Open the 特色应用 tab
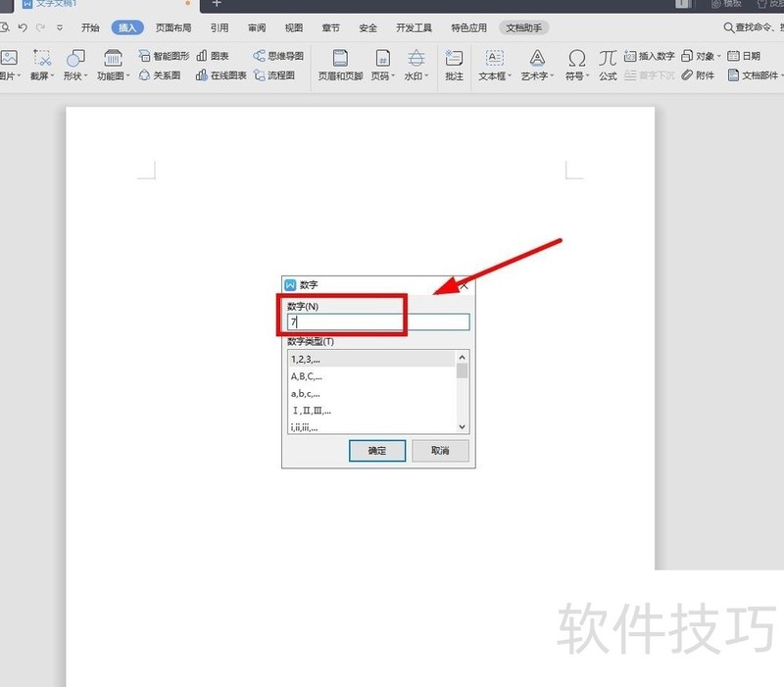Viewport: 784px width, 687px height. pyautogui.click(x=469, y=28)
